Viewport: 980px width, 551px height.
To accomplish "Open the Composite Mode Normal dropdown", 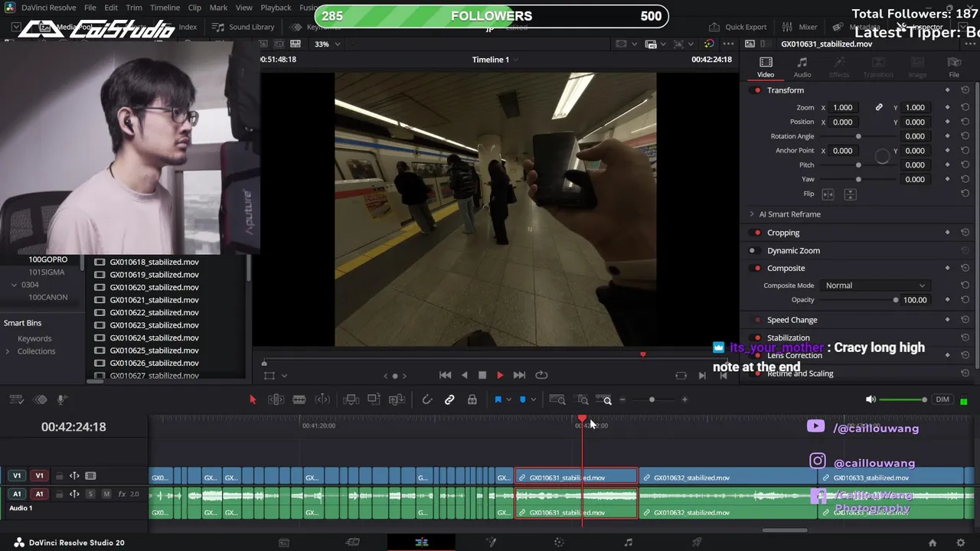I will (875, 285).
